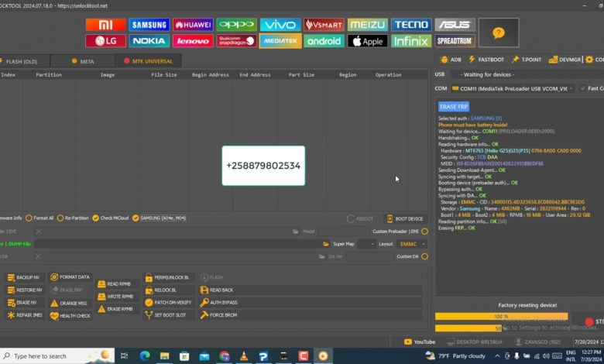Click the READ BACK button
Screen dimensions: 604x364
click(x=310, y=290)
